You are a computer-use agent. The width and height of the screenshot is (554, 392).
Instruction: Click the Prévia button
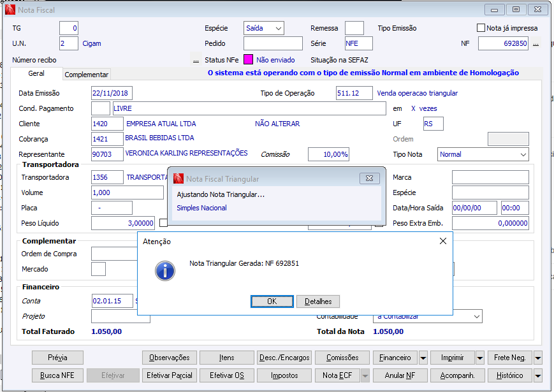(x=57, y=358)
